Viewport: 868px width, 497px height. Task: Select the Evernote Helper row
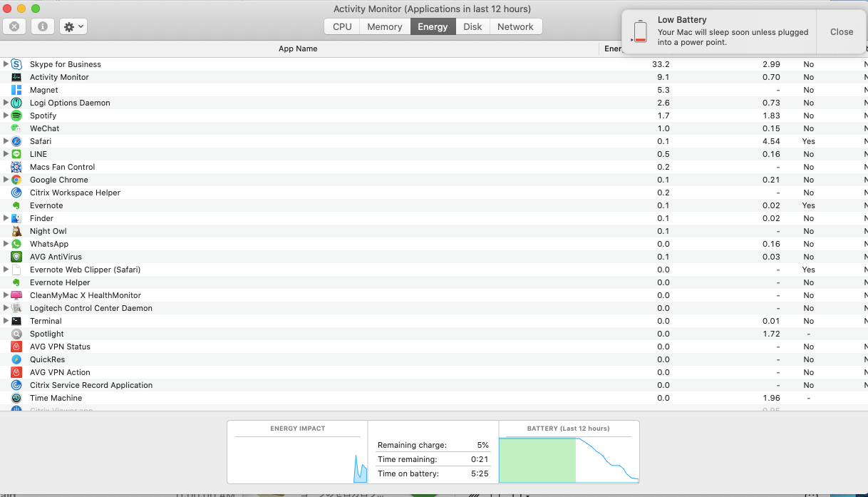(x=434, y=282)
